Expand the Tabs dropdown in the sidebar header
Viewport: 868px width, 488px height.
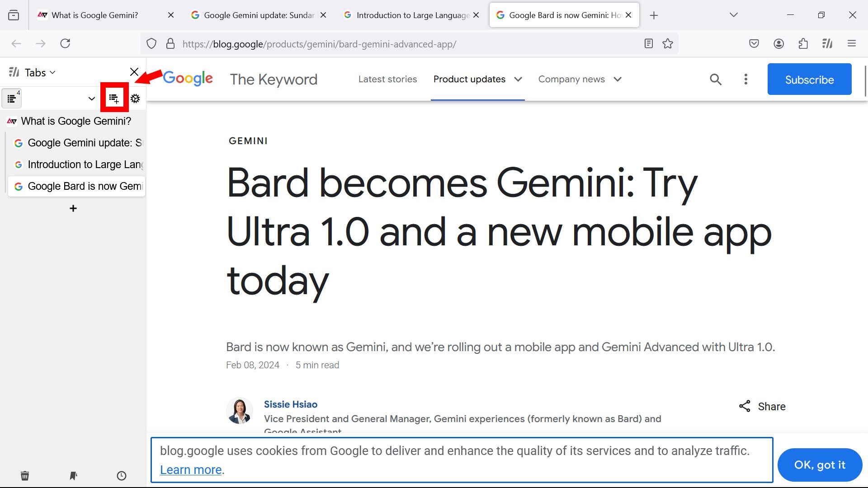52,72
